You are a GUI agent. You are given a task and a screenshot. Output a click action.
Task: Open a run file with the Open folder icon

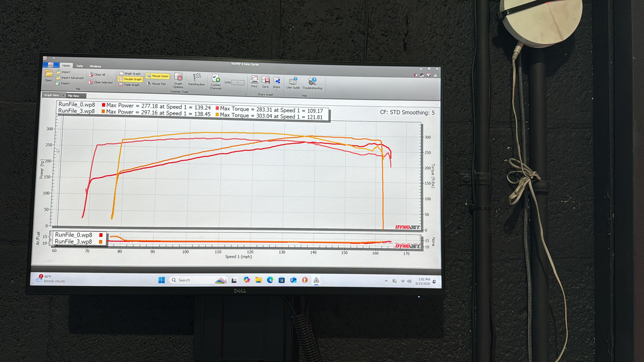[x=48, y=76]
